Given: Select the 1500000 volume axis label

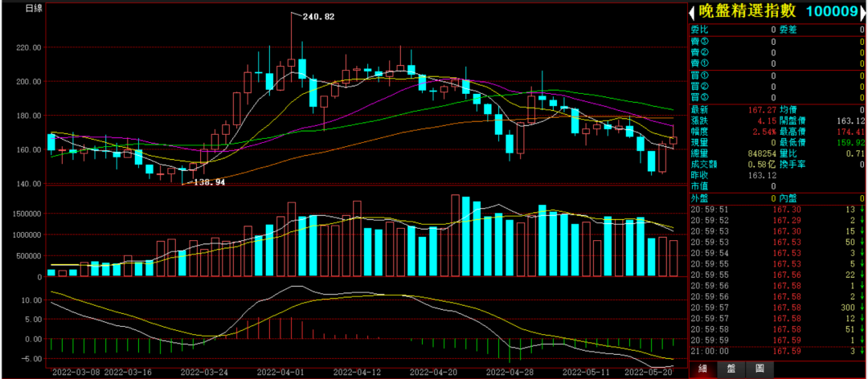Looking at the screenshot, I should pos(27,214).
